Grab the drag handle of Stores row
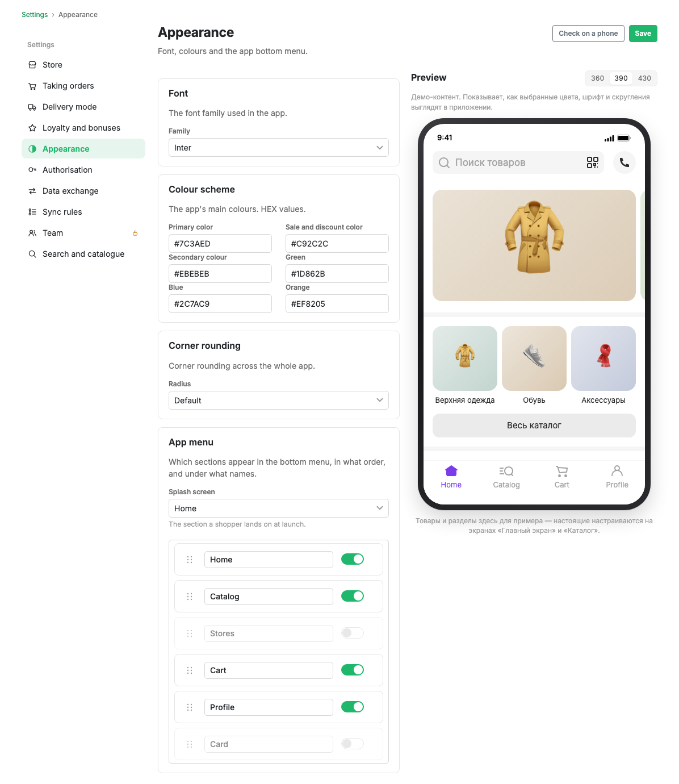 click(190, 633)
